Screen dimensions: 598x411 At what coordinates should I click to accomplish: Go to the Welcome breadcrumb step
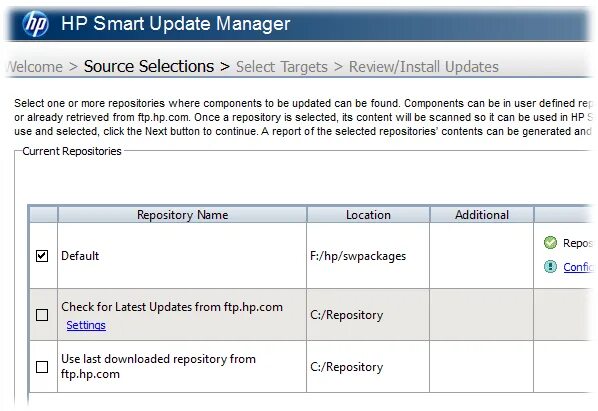pos(35,67)
